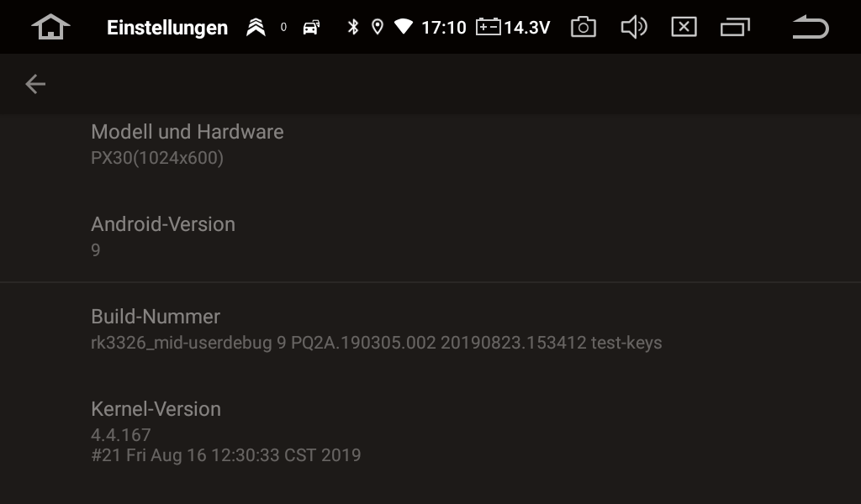Tap the Home icon in status bar
Viewport: 861px width, 504px height.
pyautogui.click(x=50, y=27)
